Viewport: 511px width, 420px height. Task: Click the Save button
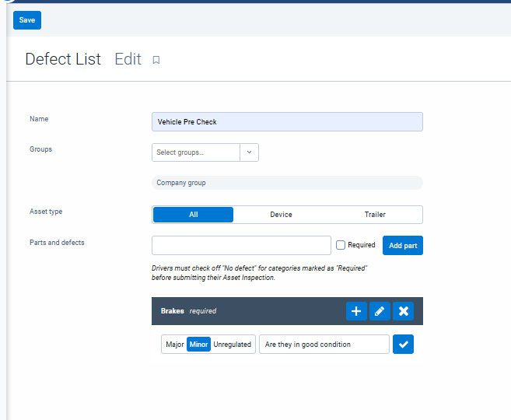tap(27, 20)
